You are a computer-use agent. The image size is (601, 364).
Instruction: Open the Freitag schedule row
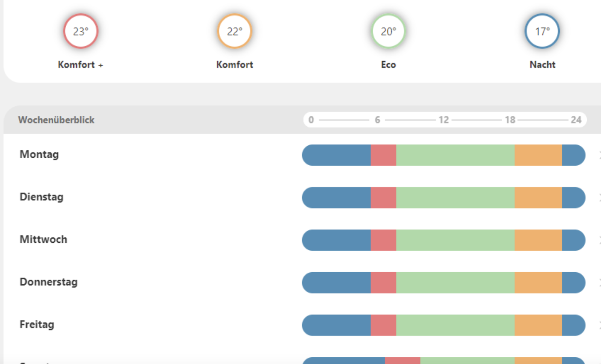(302, 325)
